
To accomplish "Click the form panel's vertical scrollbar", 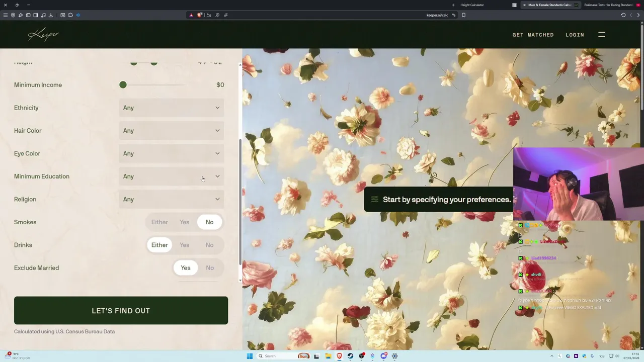I will point(240,201).
